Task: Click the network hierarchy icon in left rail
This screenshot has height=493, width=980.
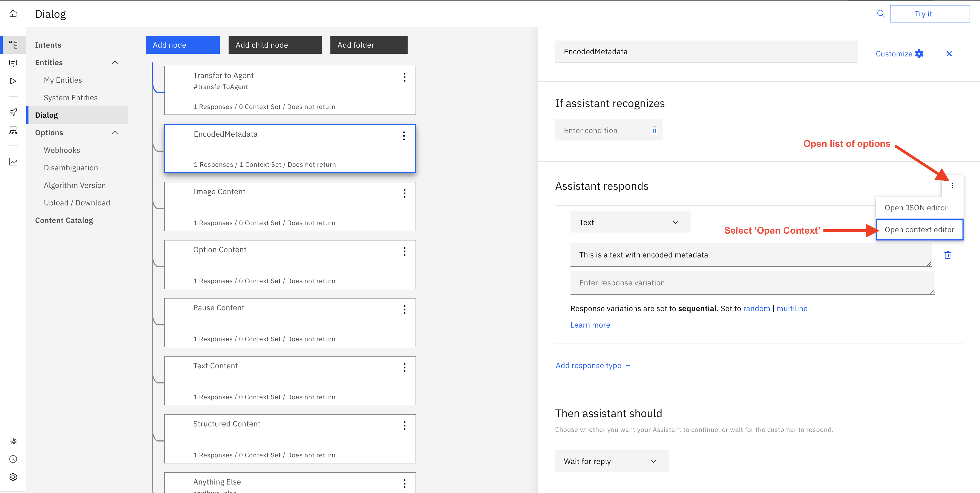Action: pos(13,131)
